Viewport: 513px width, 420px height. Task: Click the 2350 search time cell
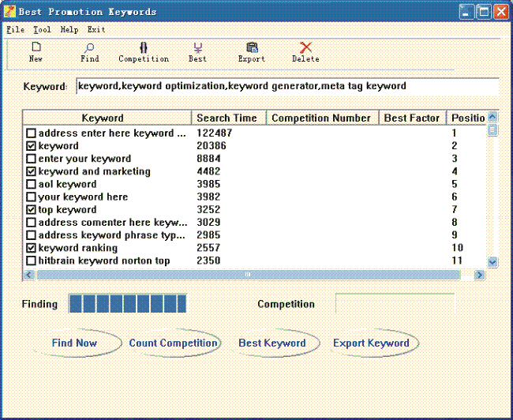click(x=208, y=261)
